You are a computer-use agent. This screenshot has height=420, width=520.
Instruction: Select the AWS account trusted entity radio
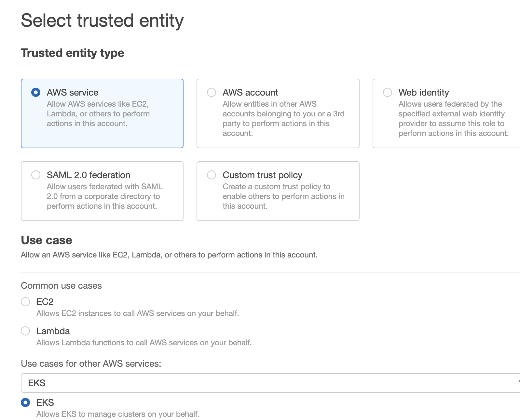[212, 93]
